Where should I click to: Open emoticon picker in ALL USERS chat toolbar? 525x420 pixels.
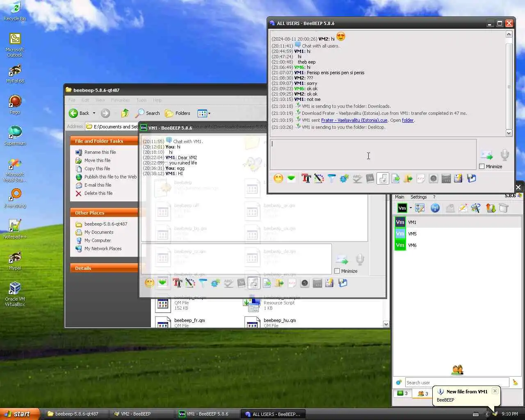click(278, 178)
